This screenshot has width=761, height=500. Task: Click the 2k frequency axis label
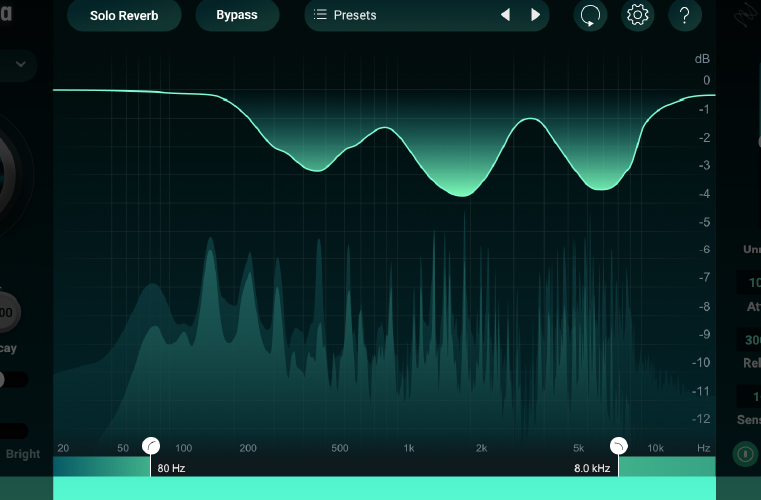(x=481, y=448)
